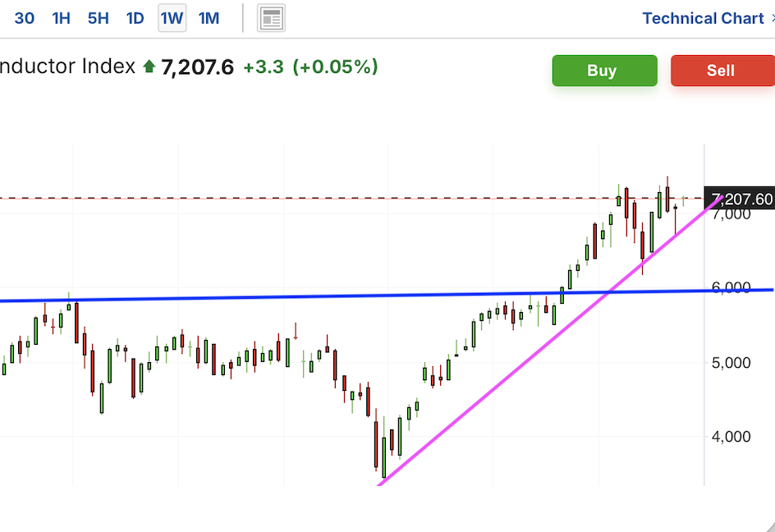This screenshot has height=532, width=775.
Task: Switch to the 1H timeframe
Action: [62, 18]
